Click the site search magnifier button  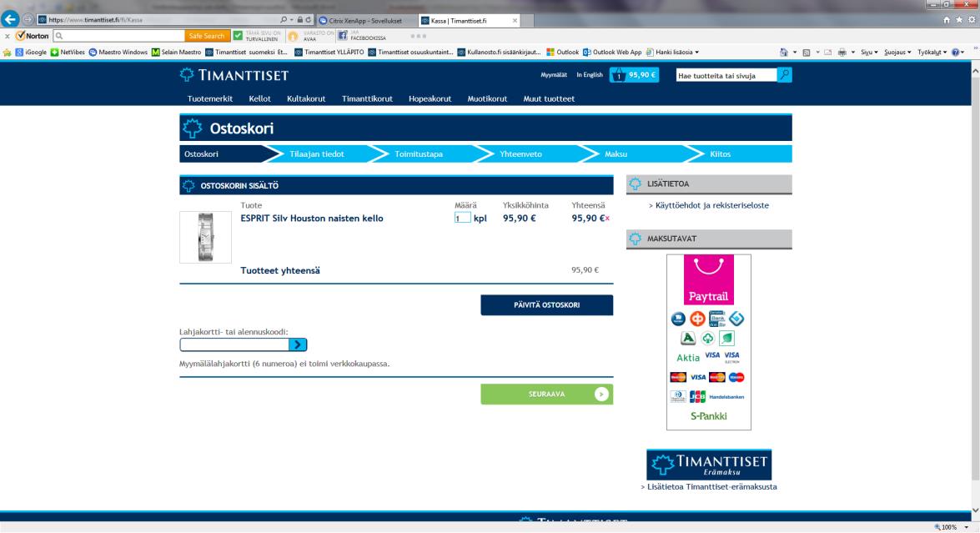pyautogui.click(x=784, y=75)
